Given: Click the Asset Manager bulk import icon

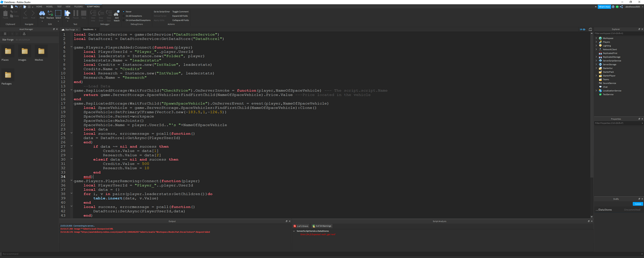Looking at the screenshot, I should tap(24, 34).
